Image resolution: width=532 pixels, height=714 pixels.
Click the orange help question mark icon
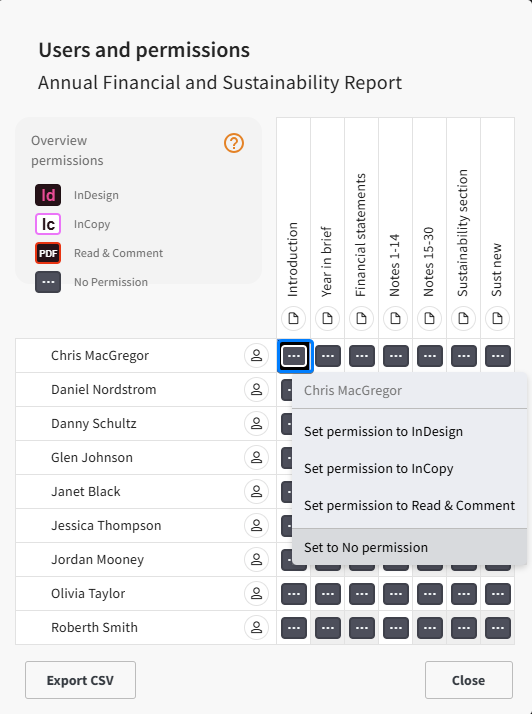point(234,143)
